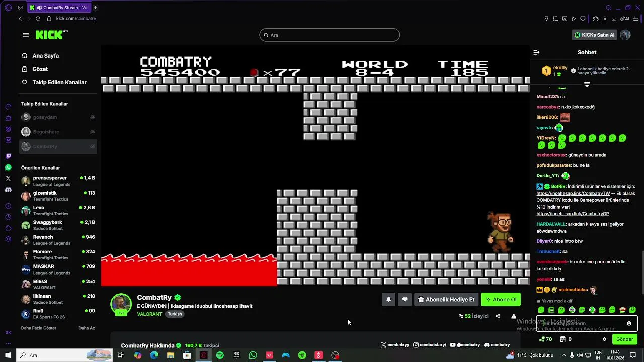644x362 pixels.
Task: Click the Kick search field Ara
Action: pyautogui.click(x=330, y=35)
